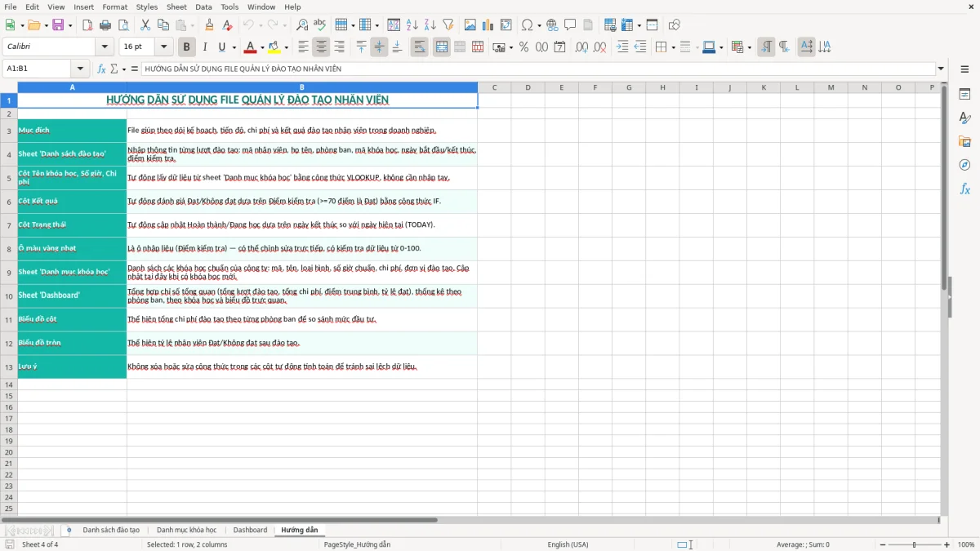This screenshot has width=980, height=551.
Task: Insert a special character (Omega icon)
Action: [x=528, y=25]
